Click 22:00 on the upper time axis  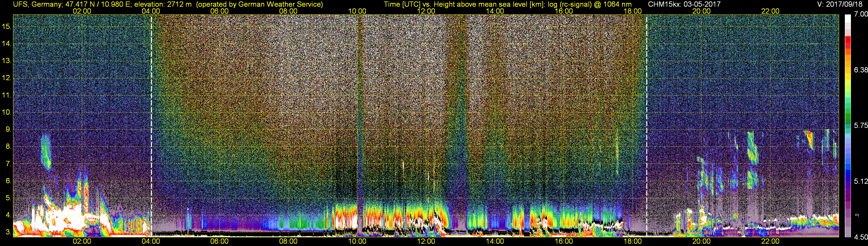(770, 11)
